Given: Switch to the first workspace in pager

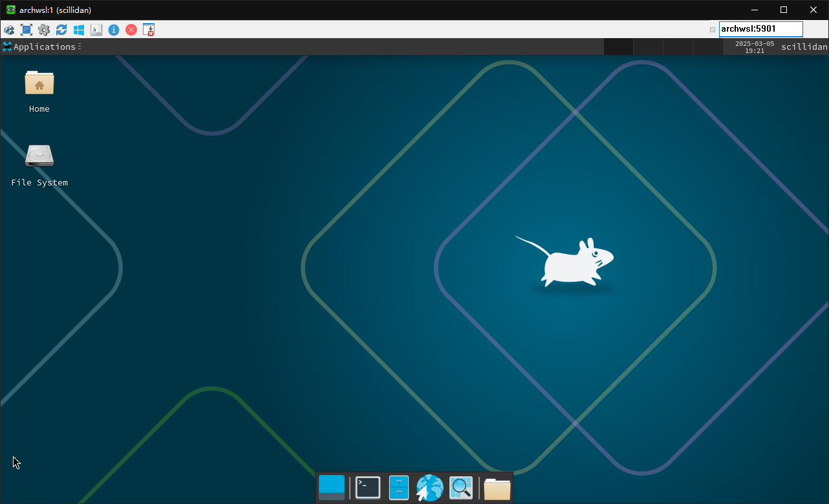Looking at the screenshot, I should pyautogui.click(x=618, y=47).
